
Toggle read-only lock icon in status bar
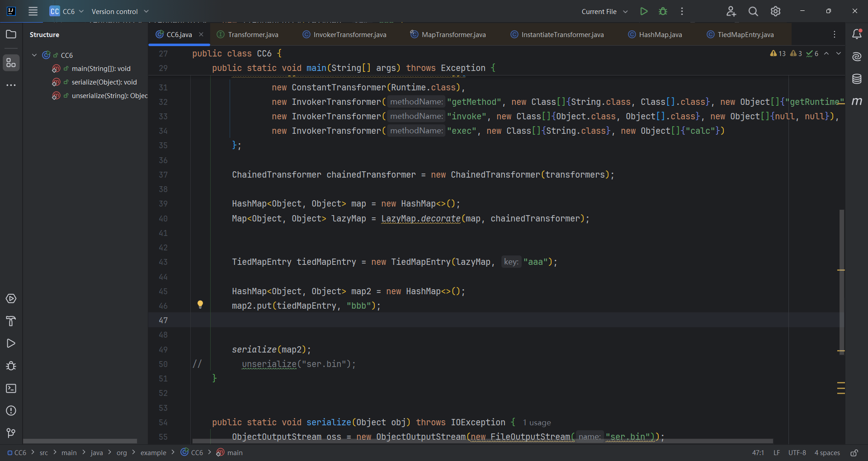[854, 453]
